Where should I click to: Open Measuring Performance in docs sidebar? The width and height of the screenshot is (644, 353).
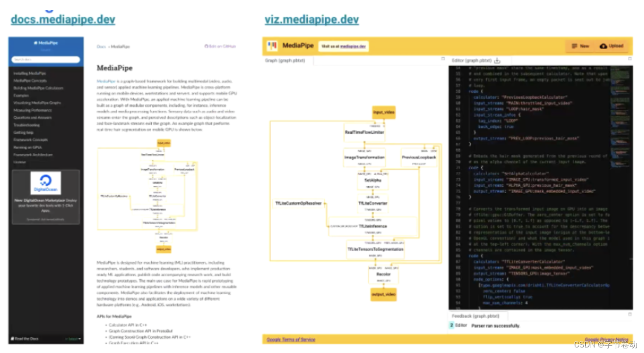[32, 110]
